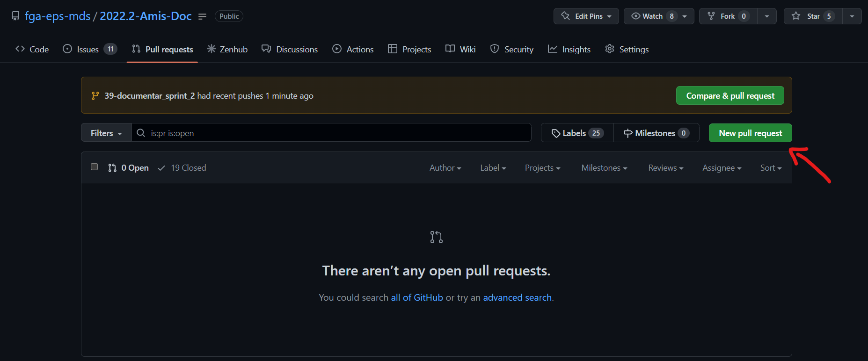
Task: Follow the all of GitHub link
Action: click(417, 297)
